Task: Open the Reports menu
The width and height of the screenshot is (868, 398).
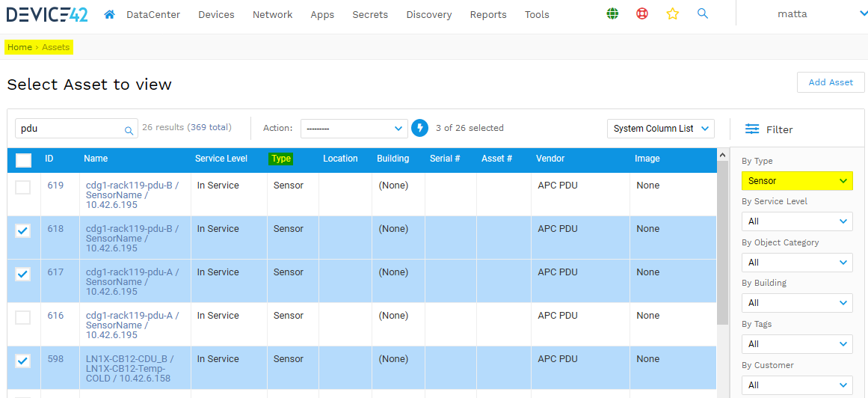Action: tap(488, 15)
